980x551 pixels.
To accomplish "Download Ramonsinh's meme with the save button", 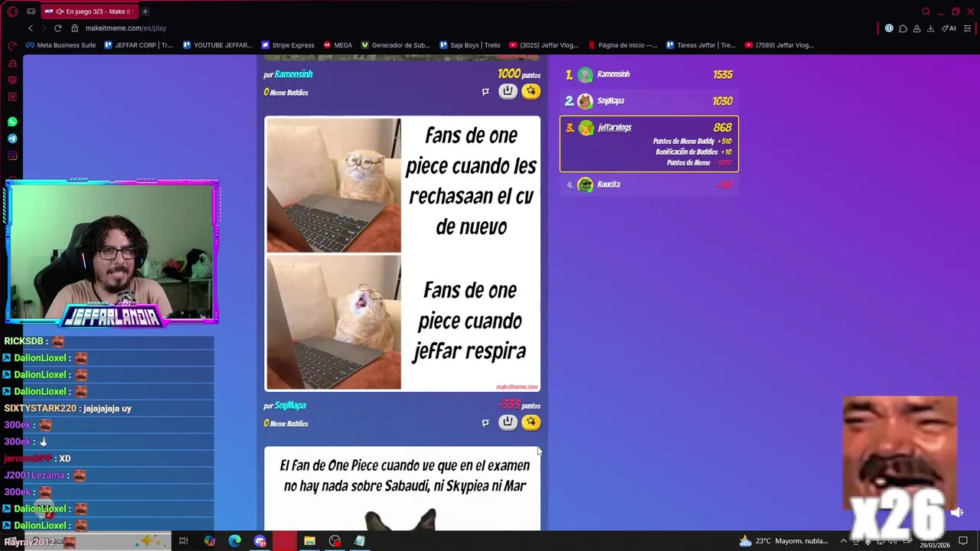I will point(508,91).
